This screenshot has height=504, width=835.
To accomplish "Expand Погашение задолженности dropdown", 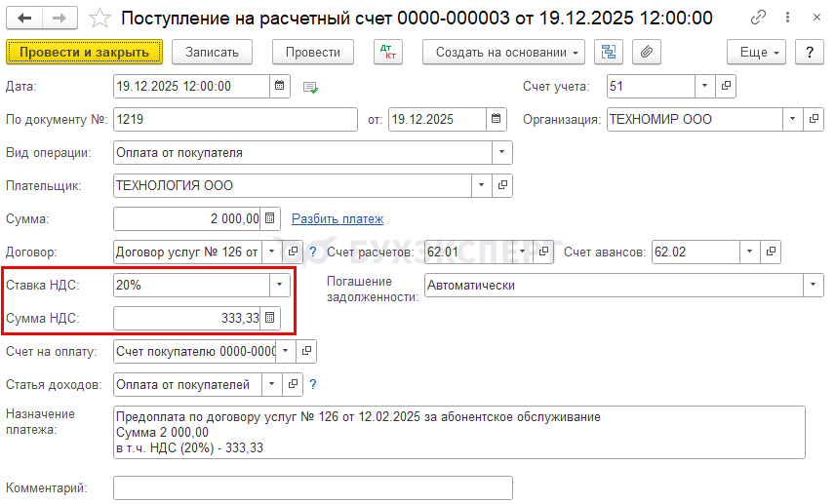I will coord(814,285).
